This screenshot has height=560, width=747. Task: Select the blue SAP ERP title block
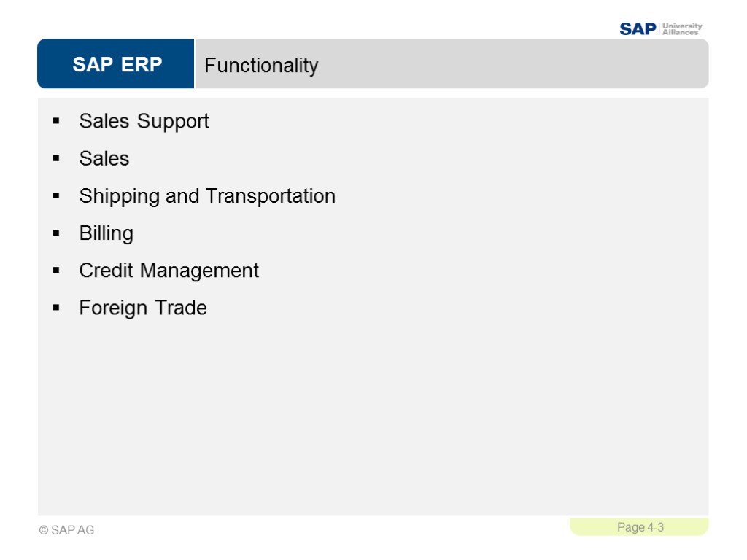pyautogui.click(x=117, y=64)
